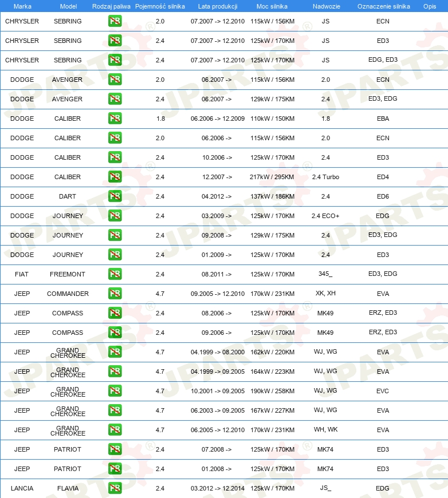Click fuel icon in Grand Cherokee 162kW row
Viewport: 448px width, 498px height.
[x=115, y=352]
